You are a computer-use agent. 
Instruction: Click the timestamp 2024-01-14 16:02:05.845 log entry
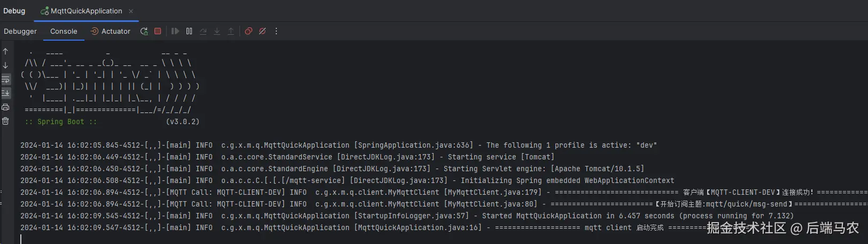point(68,145)
